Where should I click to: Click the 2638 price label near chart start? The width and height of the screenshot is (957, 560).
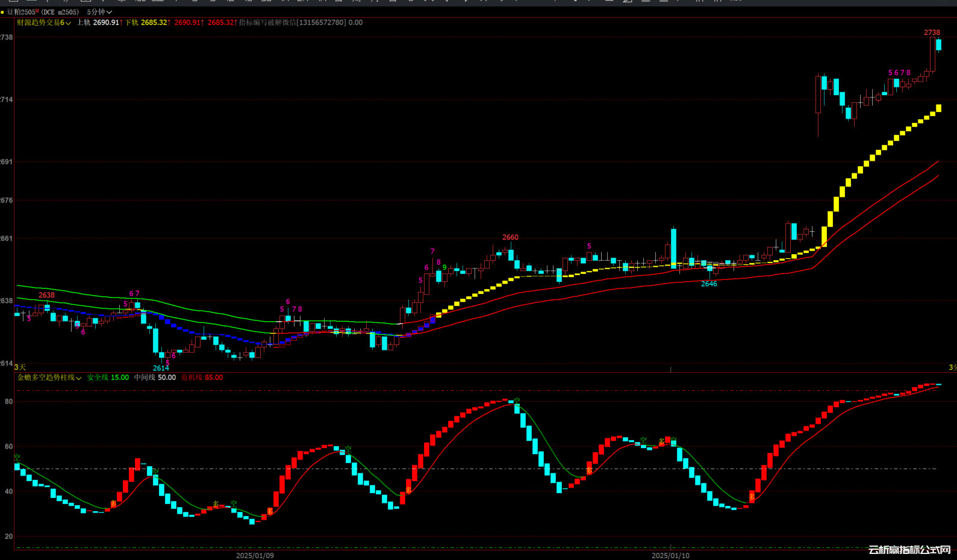tap(46, 295)
